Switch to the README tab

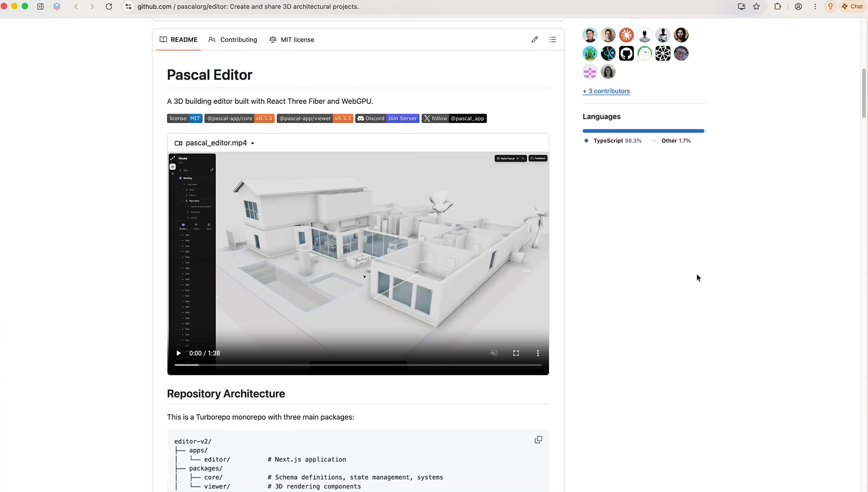[x=178, y=40]
